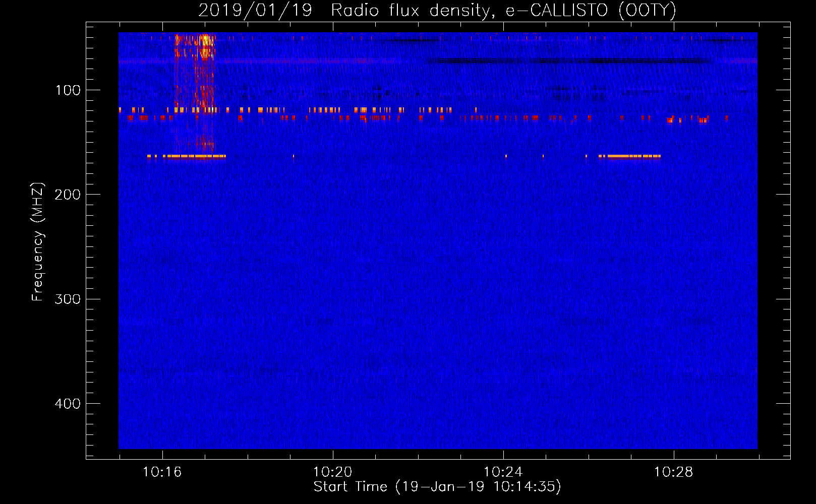Click the 100 frequency tick label
Screen dimensions: 816x504
(x=68, y=90)
